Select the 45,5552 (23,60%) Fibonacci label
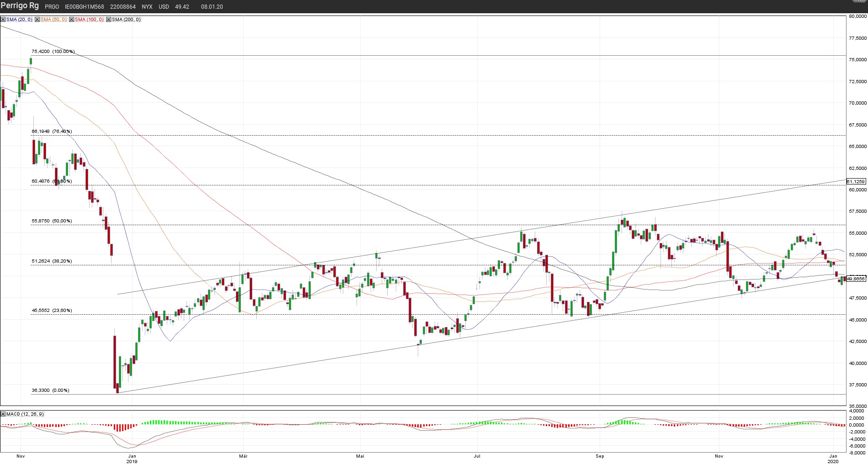 point(51,311)
